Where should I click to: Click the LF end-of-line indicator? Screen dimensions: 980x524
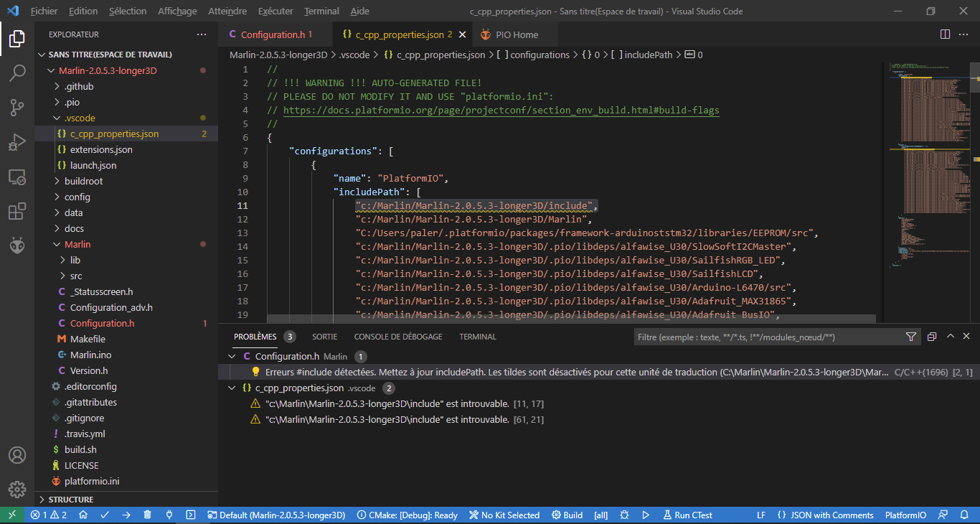click(761, 515)
